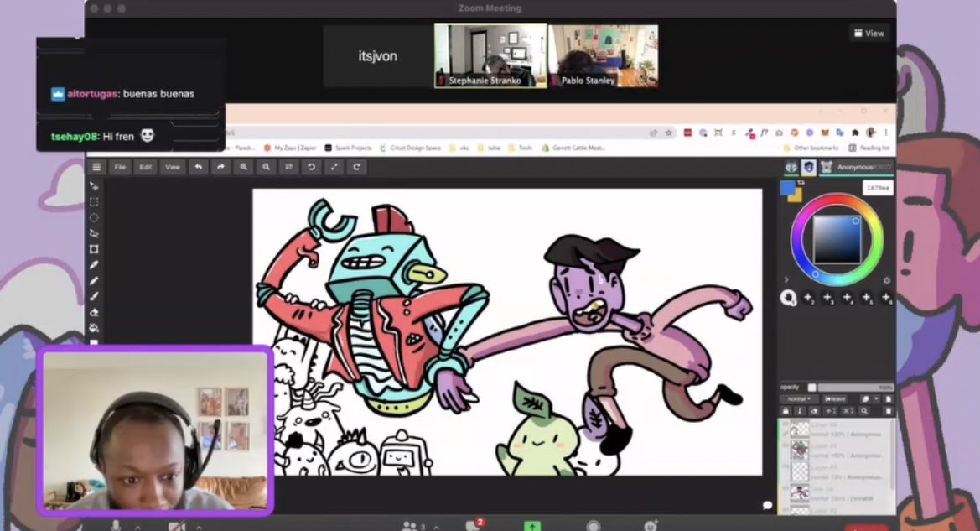980x531 pixels.
Task: Open the Edit menu
Action: (x=146, y=167)
